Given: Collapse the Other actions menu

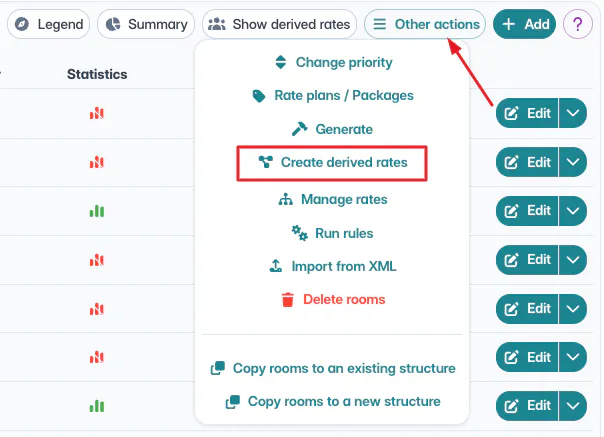Looking at the screenshot, I should [x=425, y=24].
